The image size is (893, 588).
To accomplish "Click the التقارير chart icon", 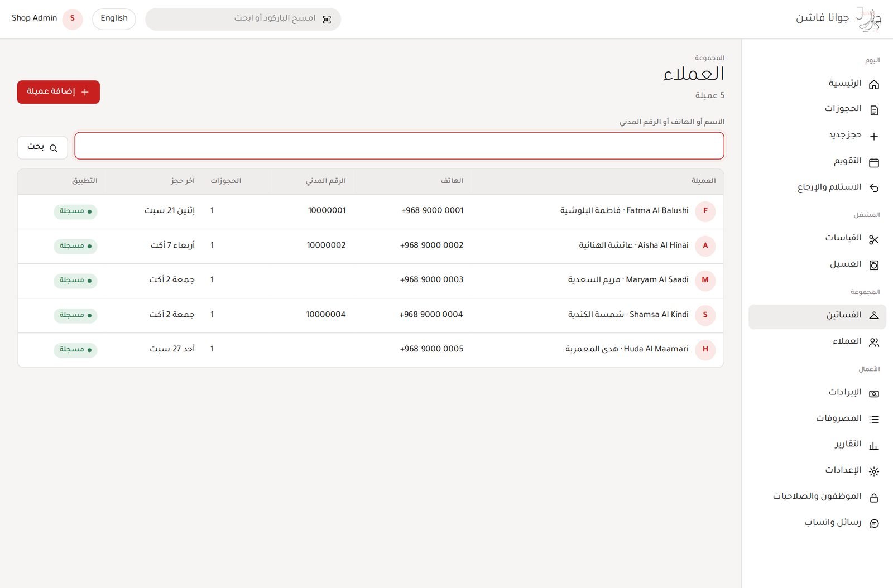I will pos(874,445).
